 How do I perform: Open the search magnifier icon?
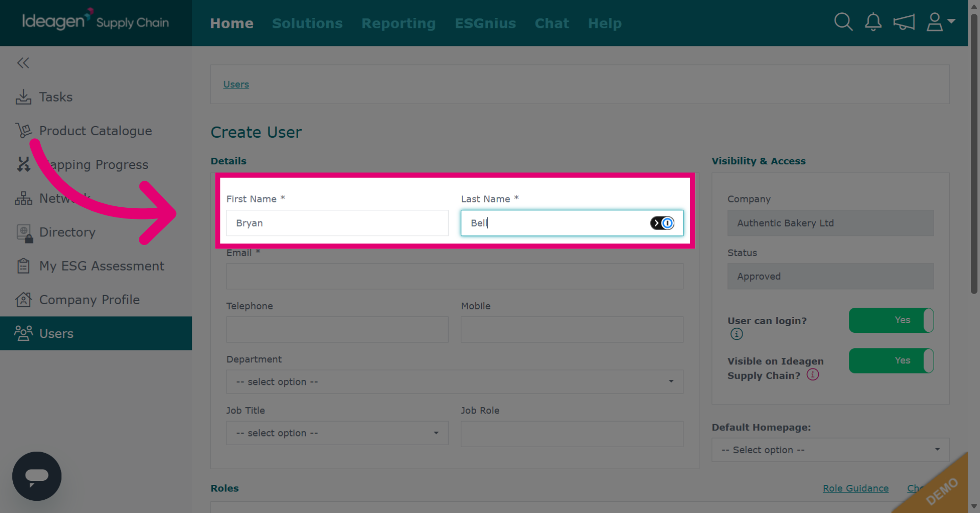[x=843, y=22]
